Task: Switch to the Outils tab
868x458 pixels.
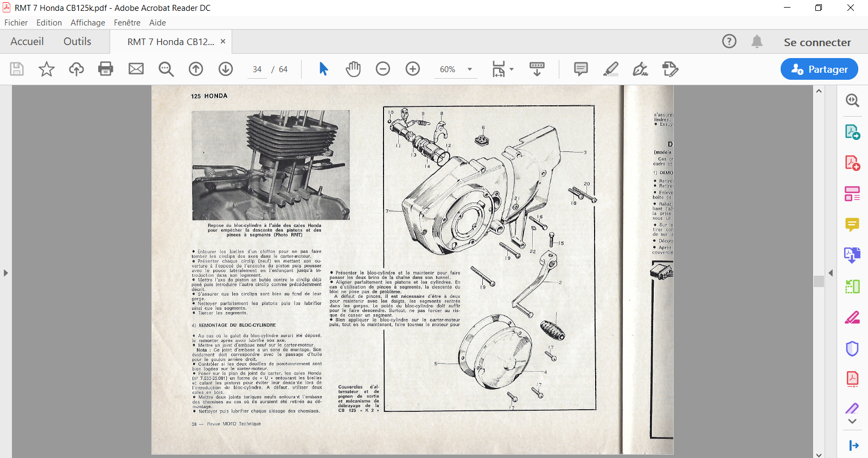Action: 77,42
